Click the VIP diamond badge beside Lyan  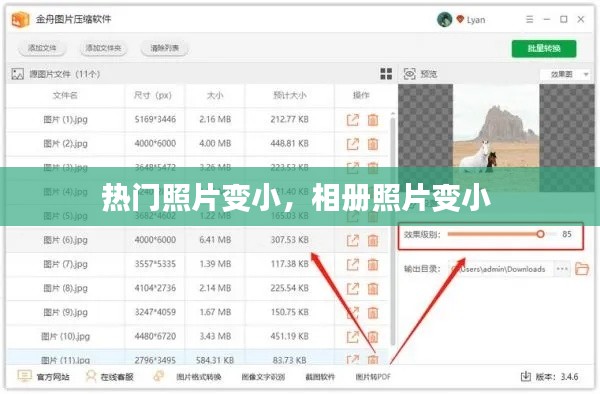coord(460,18)
